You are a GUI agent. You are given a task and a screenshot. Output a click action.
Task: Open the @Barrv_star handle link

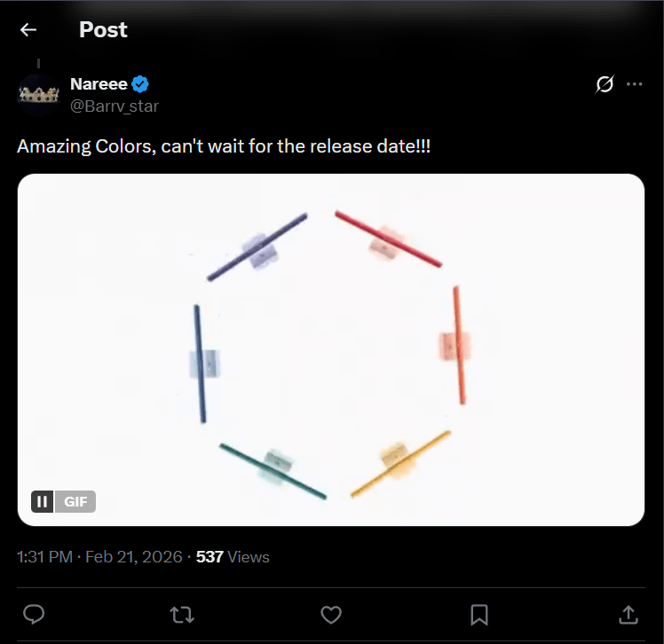(x=115, y=106)
